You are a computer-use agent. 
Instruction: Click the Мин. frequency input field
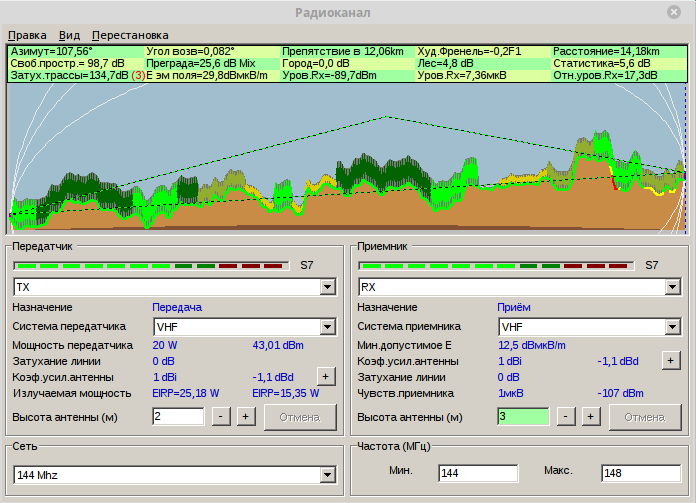[x=477, y=473]
